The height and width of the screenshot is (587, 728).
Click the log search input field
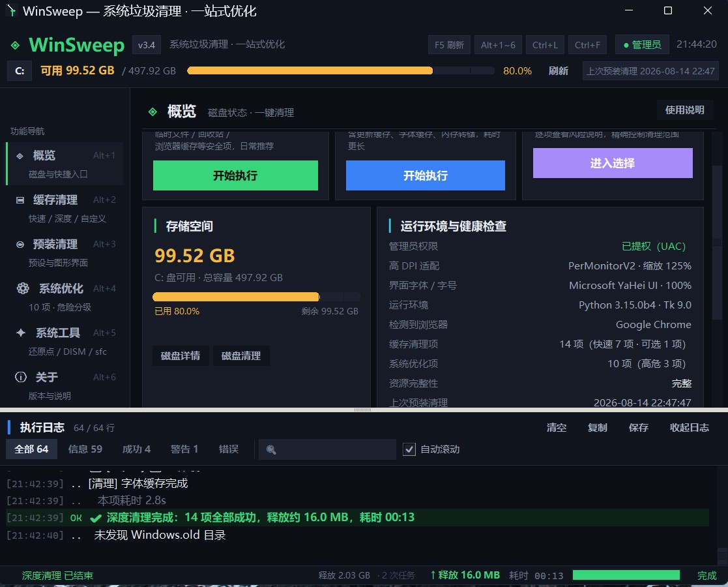click(327, 449)
